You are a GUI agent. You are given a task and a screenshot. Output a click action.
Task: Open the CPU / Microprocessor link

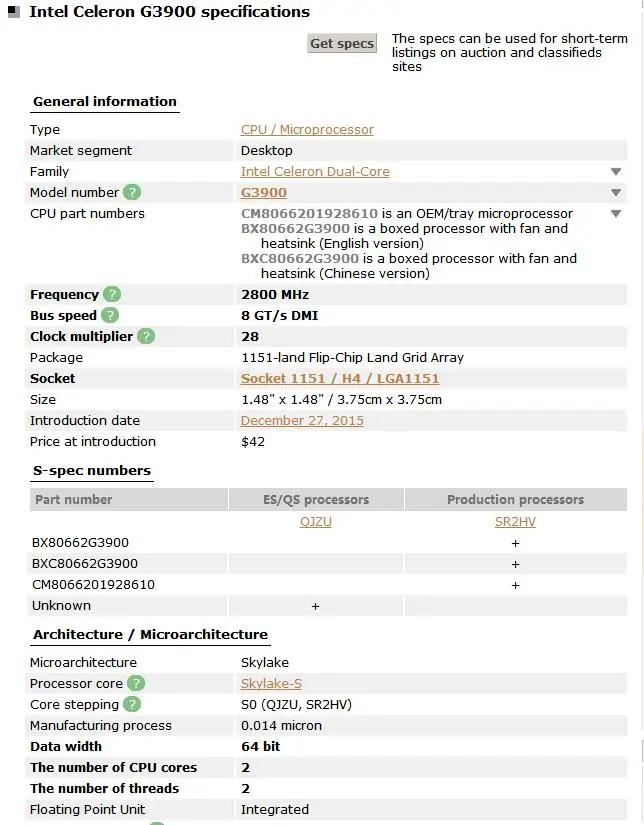[307, 129]
